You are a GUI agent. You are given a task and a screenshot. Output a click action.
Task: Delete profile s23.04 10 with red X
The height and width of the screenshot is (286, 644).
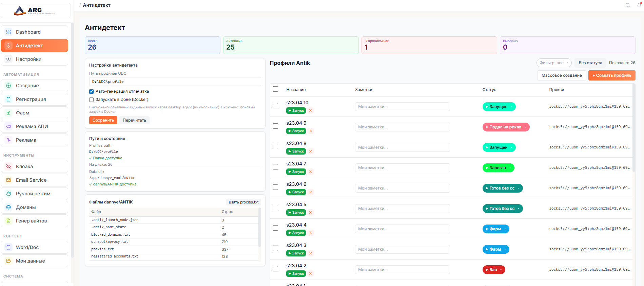click(311, 111)
